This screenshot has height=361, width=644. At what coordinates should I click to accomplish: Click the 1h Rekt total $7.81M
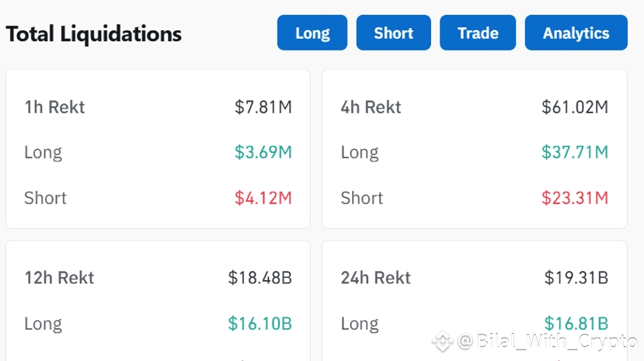pos(263,107)
